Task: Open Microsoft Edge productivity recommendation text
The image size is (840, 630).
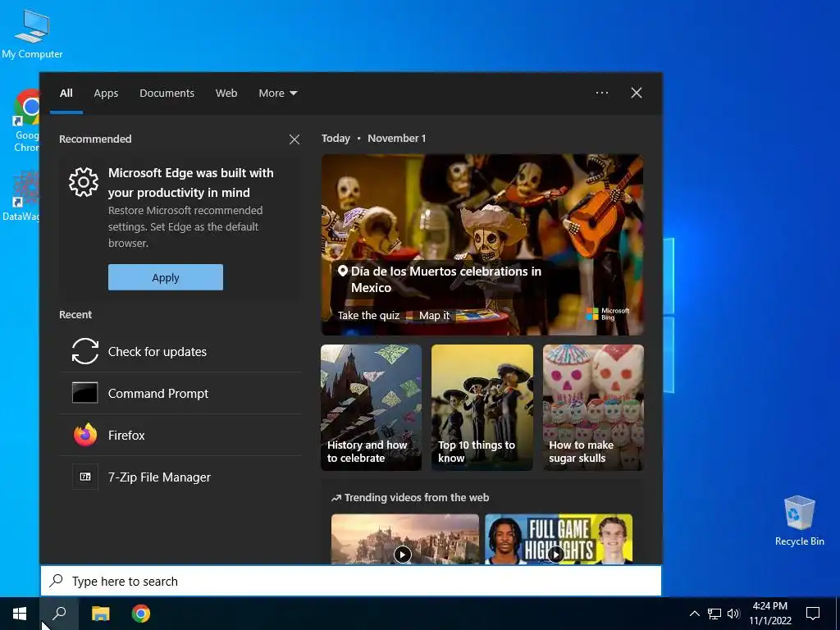Action: pos(190,183)
